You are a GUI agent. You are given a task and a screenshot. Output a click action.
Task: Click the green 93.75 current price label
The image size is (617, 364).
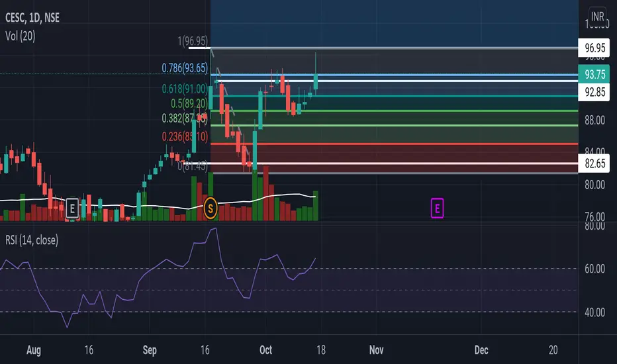594,74
